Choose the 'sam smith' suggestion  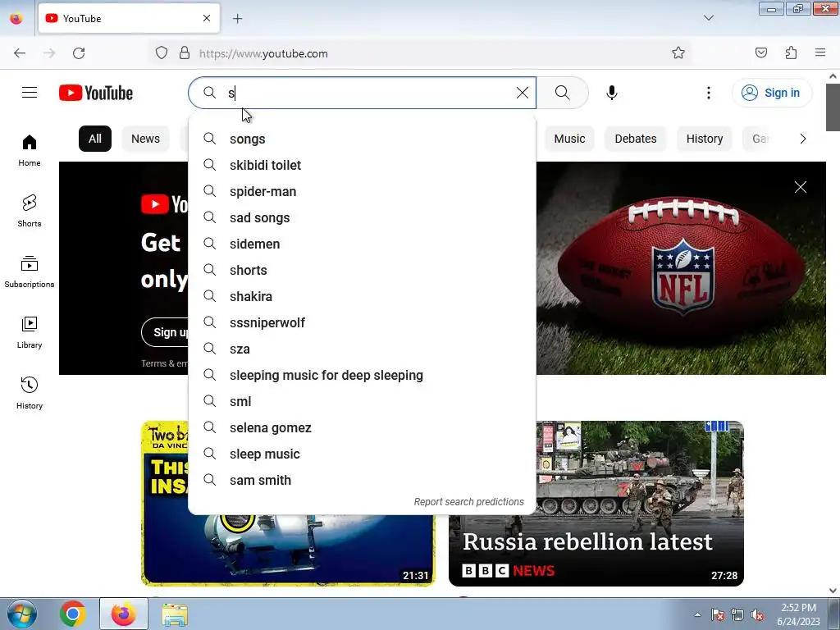[x=362, y=480]
